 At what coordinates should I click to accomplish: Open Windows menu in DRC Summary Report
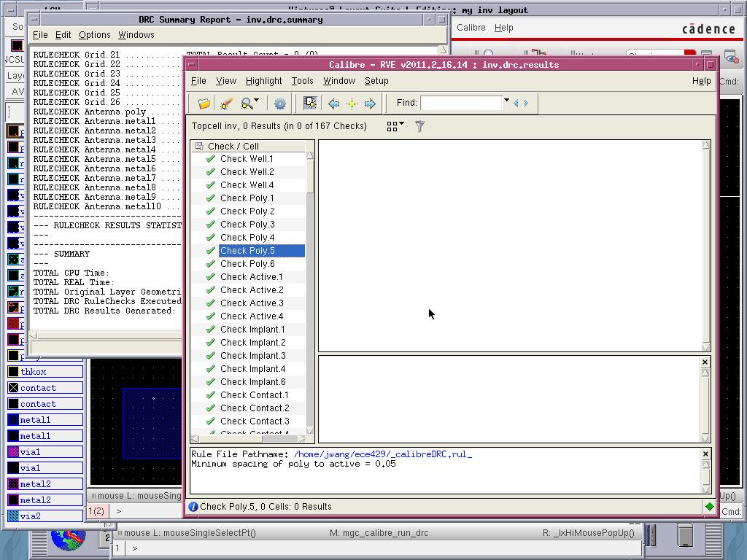click(x=136, y=35)
